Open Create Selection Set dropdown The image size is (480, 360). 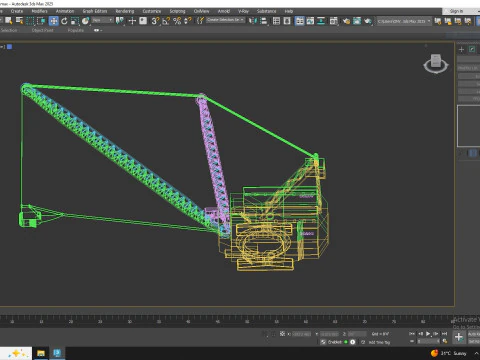click(225, 20)
